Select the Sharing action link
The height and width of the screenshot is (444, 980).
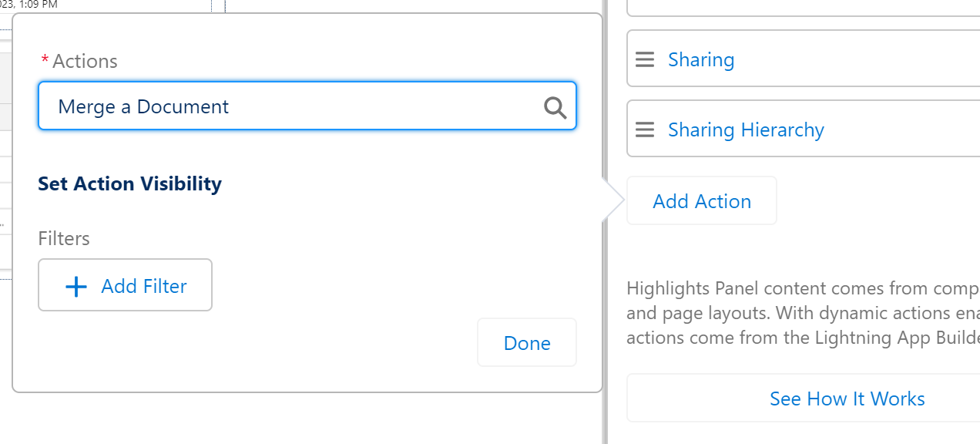click(701, 59)
